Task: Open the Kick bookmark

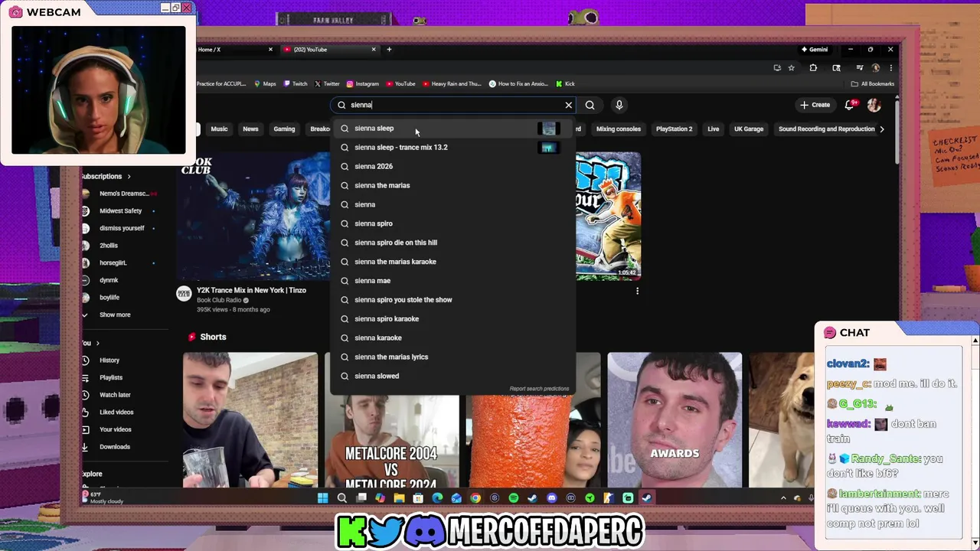Action: click(x=565, y=84)
